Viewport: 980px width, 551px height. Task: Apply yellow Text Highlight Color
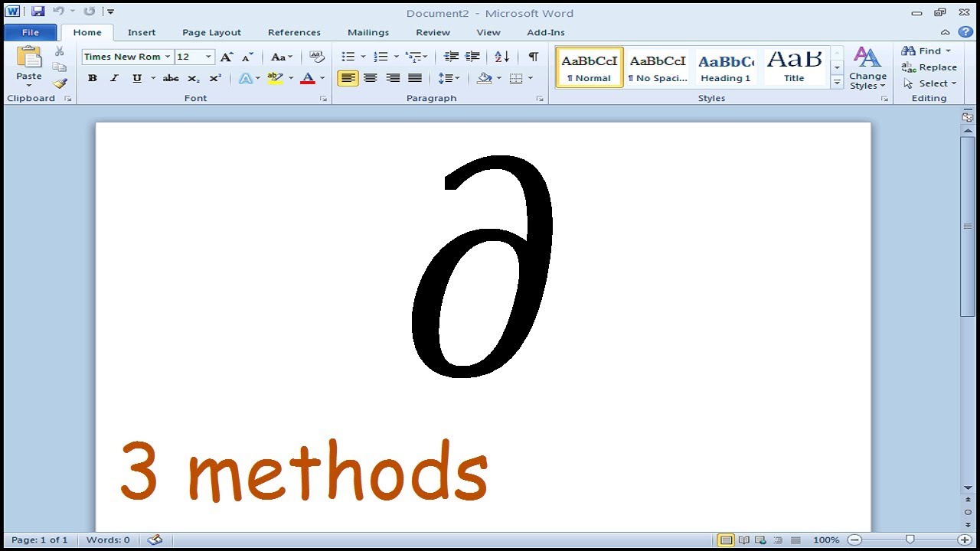tap(275, 78)
